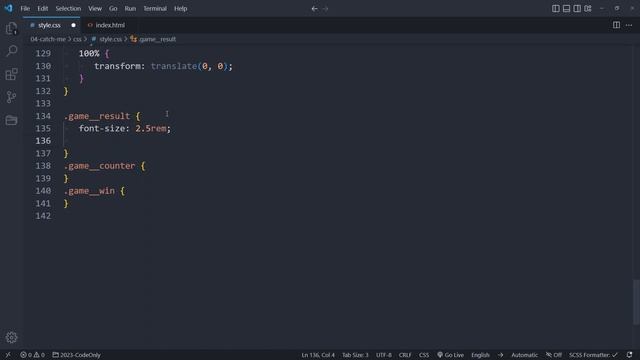Open the Terminal menu
This screenshot has height=360, width=640.
tap(155, 9)
